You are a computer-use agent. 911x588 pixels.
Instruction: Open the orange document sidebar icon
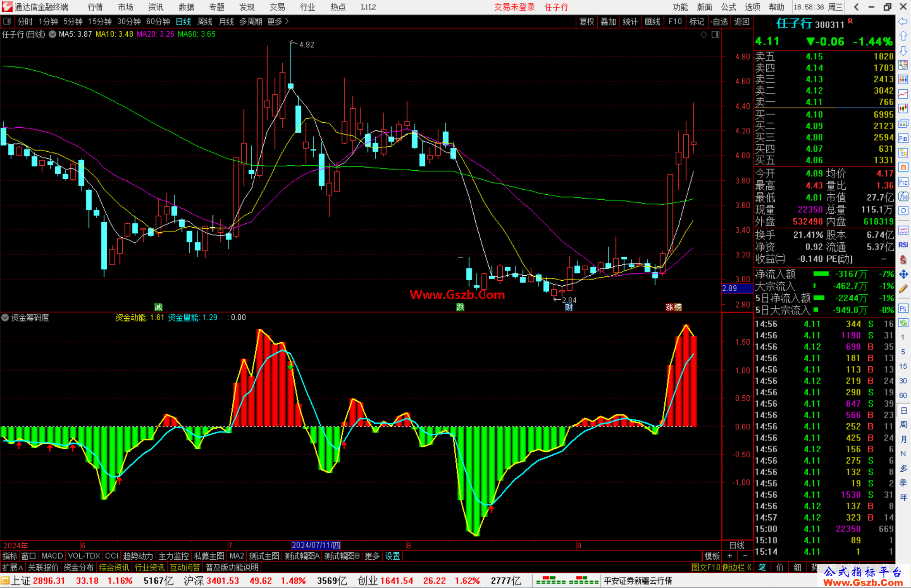[x=903, y=167]
